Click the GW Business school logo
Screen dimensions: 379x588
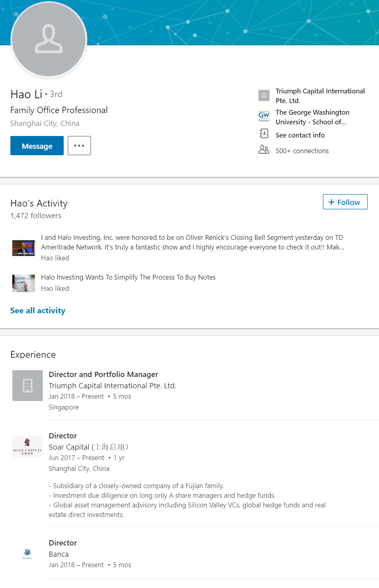pyautogui.click(x=264, y=116)
